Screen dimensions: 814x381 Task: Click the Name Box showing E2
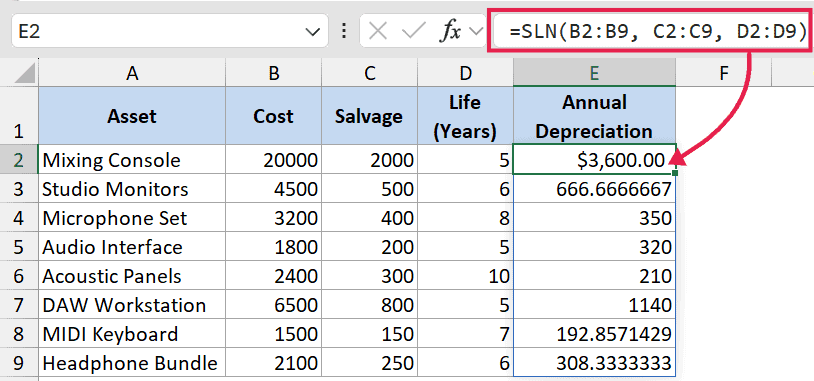point(169,31)
